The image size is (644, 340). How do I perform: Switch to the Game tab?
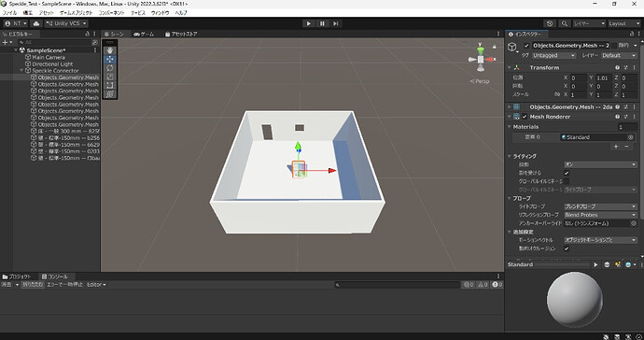pos(144,34)
